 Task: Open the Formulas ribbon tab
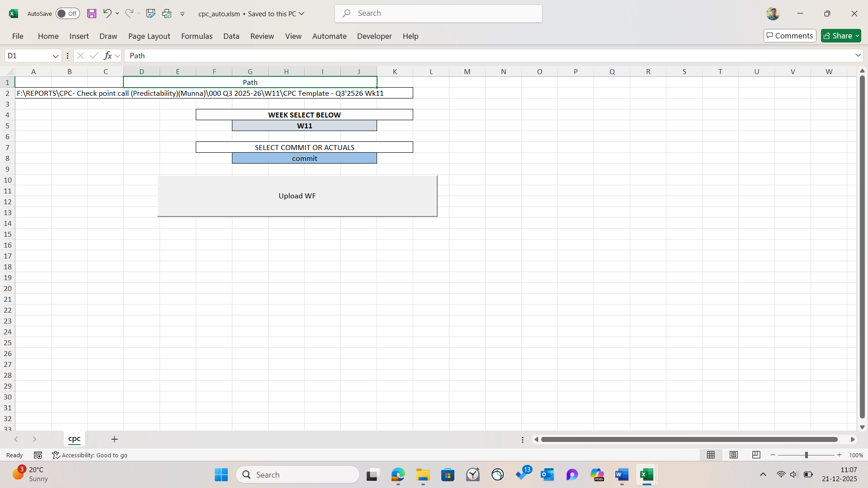click(x=197, y=36)
